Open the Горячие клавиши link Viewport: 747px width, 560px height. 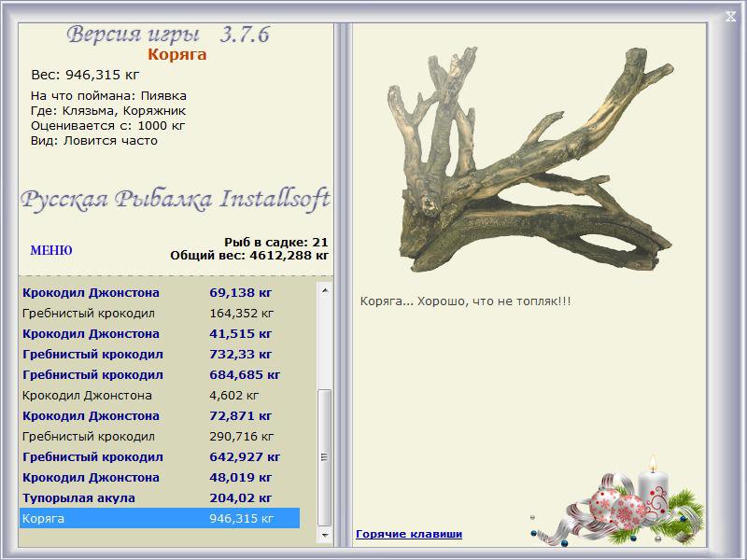pyautogui.click(x=409, y=534)
